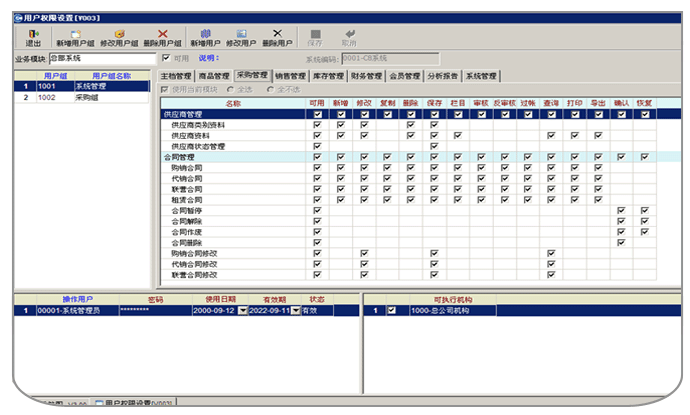Viewport: 690px width, 415px height.
Task: Toggle checkbox for 1000-总公司机构 organization
Action: click(x=392, y=311)
